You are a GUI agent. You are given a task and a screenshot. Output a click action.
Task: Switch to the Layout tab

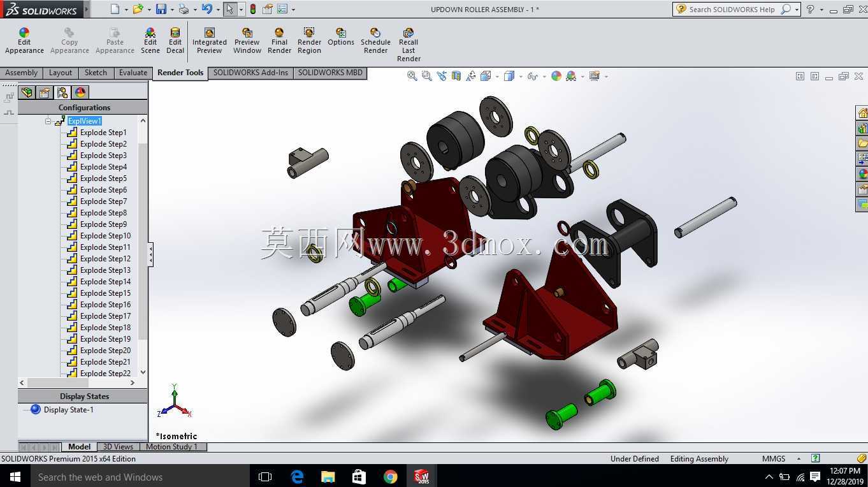click(x=61, y=73)
